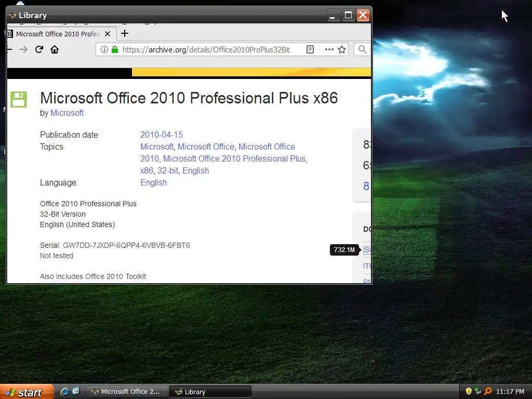
Task: Click the search magnifier box
Action: [x=362, y=49]
